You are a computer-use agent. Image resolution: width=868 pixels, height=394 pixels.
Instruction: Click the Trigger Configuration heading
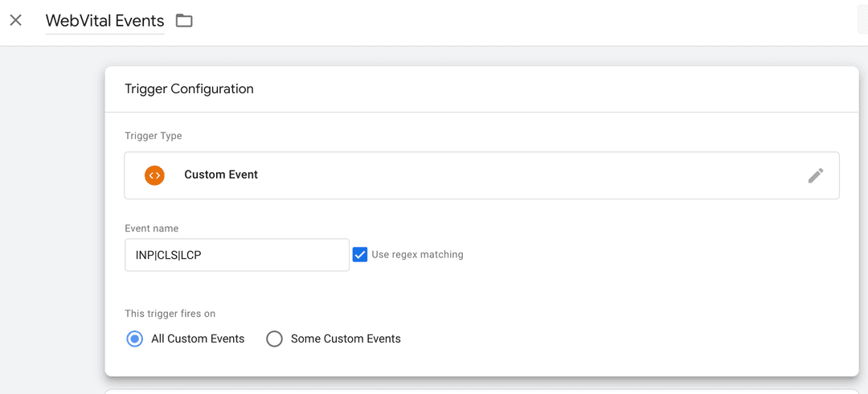click(x=189, y=89)
